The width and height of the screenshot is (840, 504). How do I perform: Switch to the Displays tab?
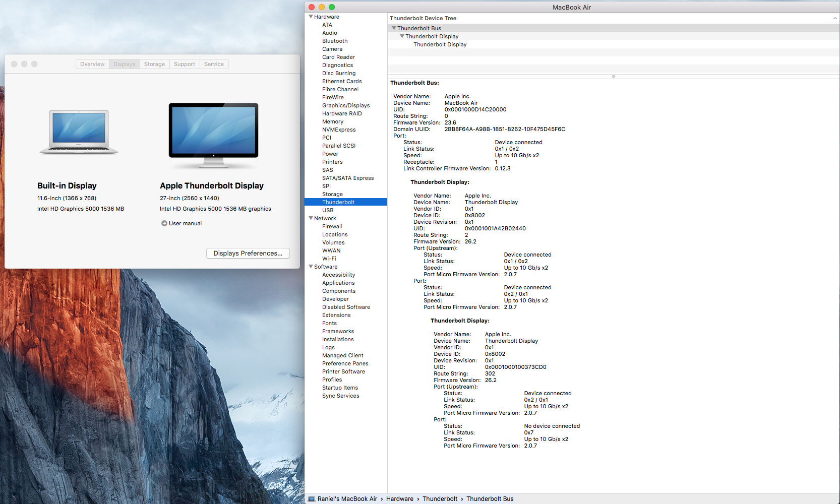pyautogui.click(x=124, y=64)
